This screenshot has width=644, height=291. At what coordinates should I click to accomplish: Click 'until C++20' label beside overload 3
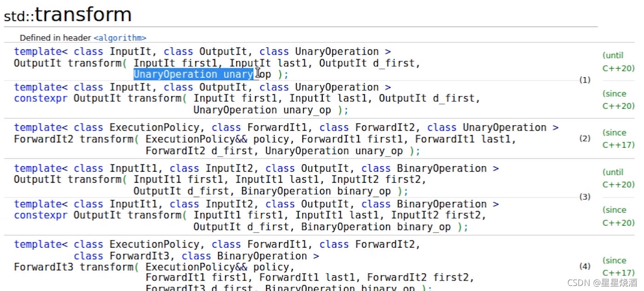[618, 178]
